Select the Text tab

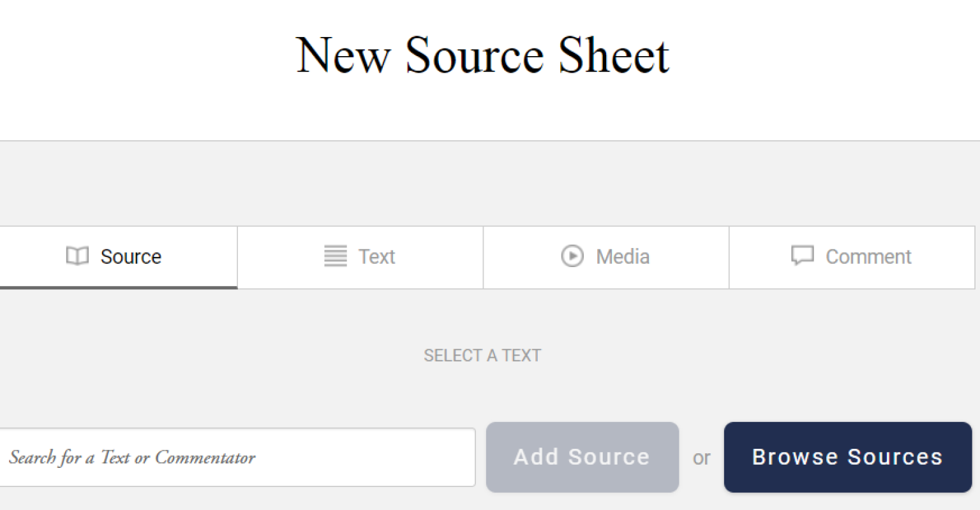point(359,256)
